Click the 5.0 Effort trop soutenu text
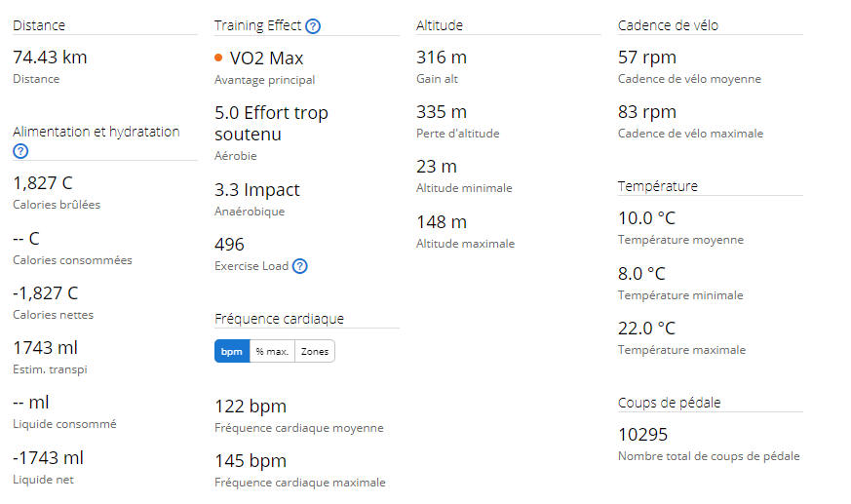This screenshot has width=851, height=504. (x=271, y=123)
